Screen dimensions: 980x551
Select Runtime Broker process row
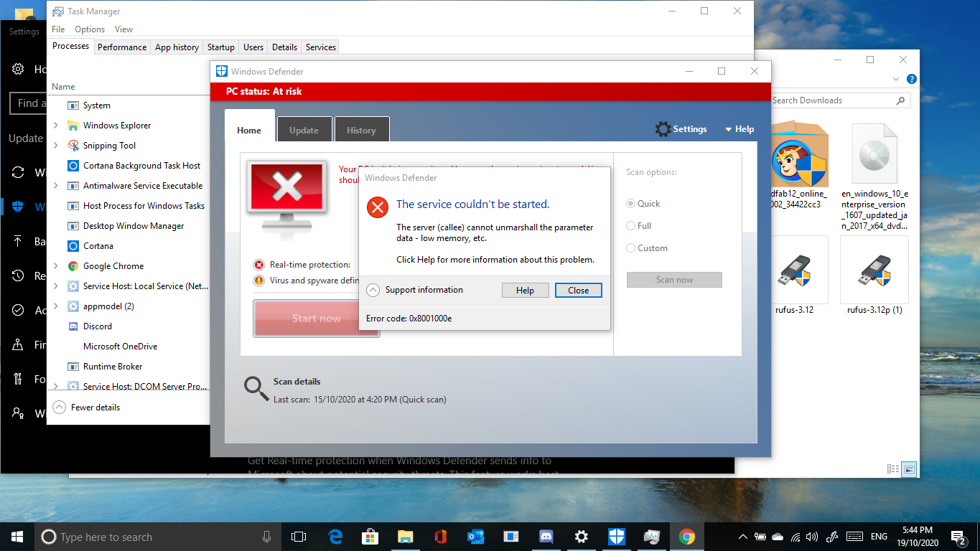coord(129,367)
